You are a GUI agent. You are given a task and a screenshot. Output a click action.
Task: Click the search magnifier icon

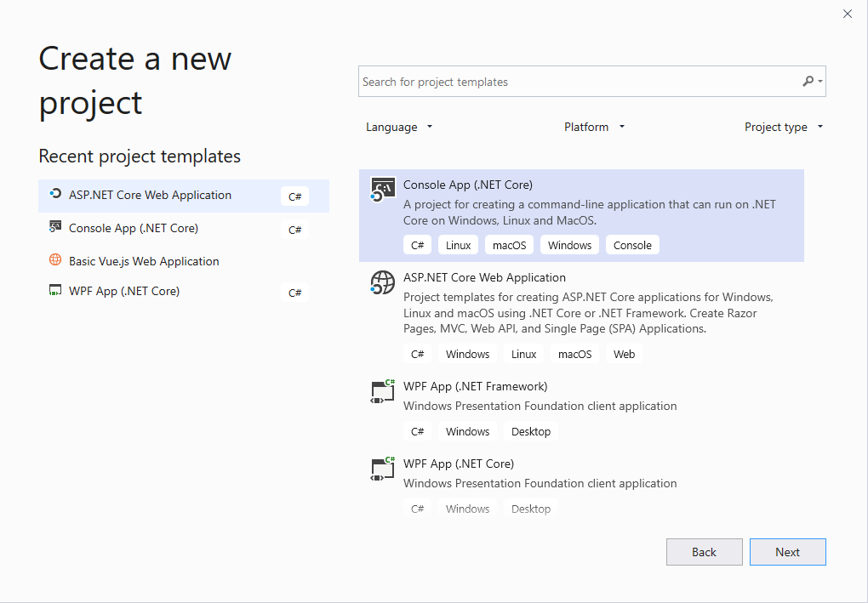point(808,82)
